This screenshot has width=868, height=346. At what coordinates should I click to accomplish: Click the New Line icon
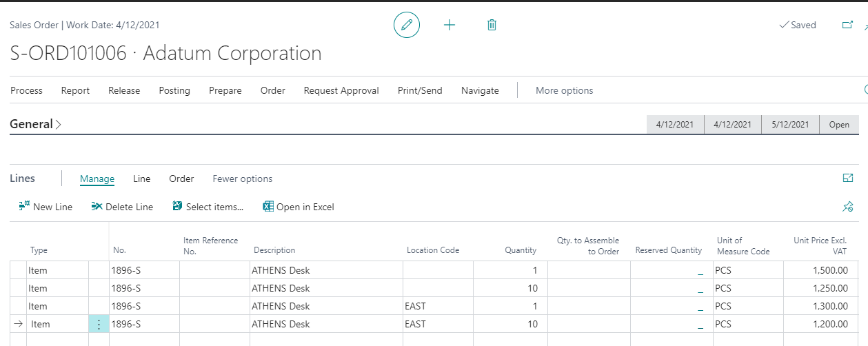pyautogui.click(x=24, y=207)
